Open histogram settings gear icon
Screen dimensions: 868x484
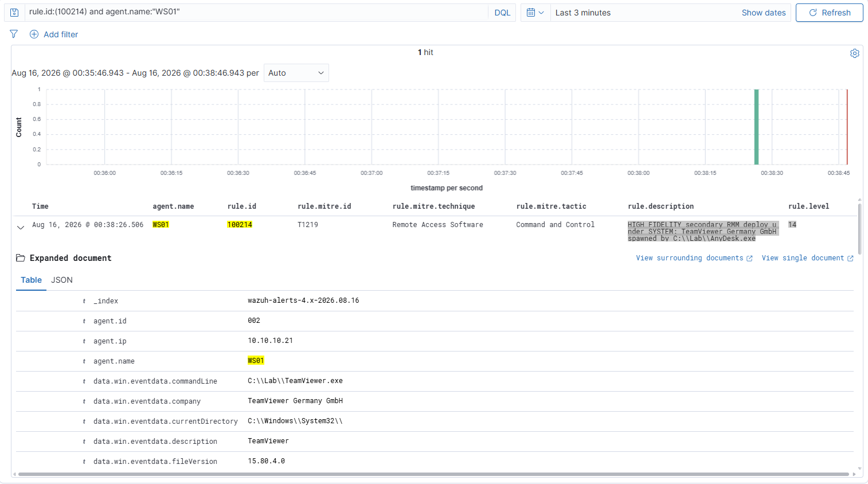854,53
